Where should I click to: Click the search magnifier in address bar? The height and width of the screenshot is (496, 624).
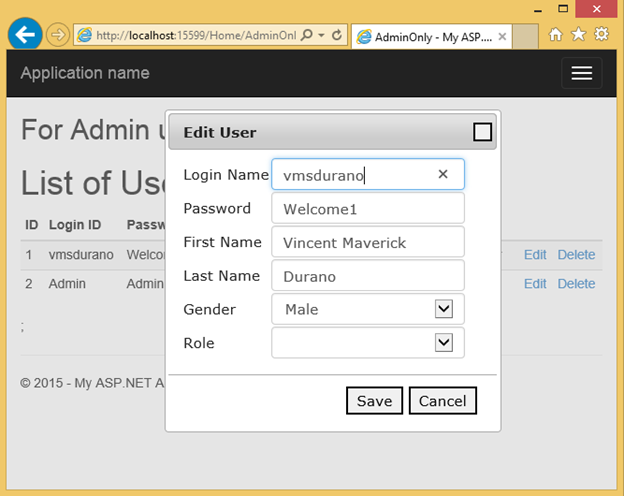(307, 35)
